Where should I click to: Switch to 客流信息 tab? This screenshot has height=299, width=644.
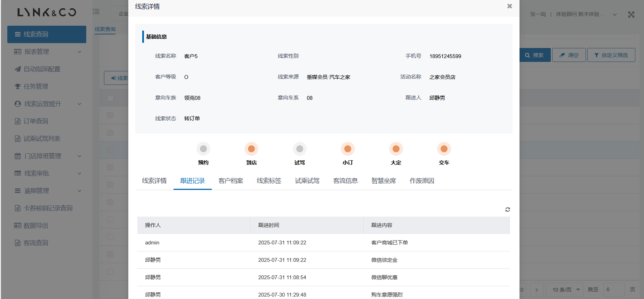346,181
